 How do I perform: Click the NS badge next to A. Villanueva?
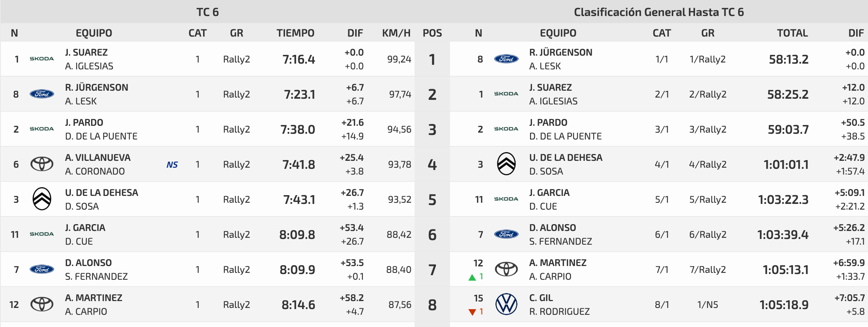coord(172,165)
